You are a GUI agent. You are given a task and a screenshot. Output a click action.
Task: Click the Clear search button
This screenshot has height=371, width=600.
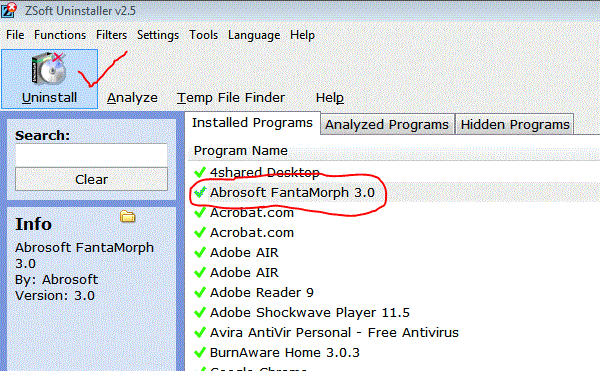click(x=91, y=179)
